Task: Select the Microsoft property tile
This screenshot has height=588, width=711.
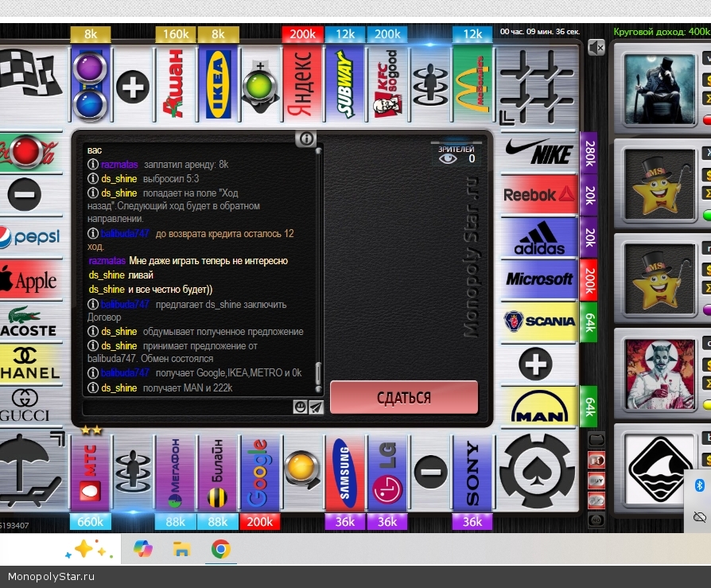Action: point(539,279)
